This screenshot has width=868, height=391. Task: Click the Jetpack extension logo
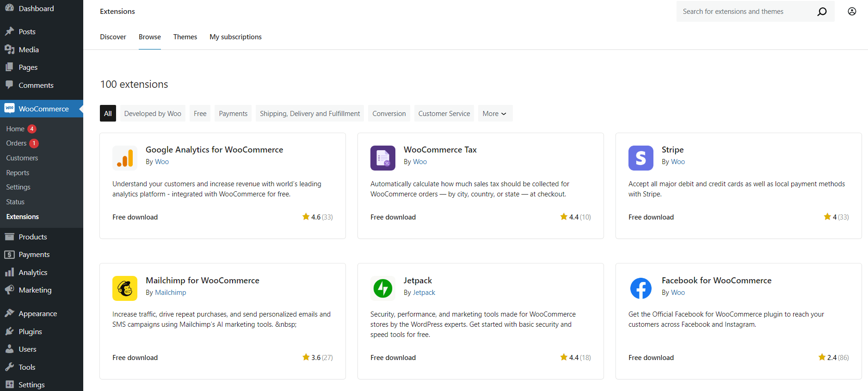(x=383, y=288)
